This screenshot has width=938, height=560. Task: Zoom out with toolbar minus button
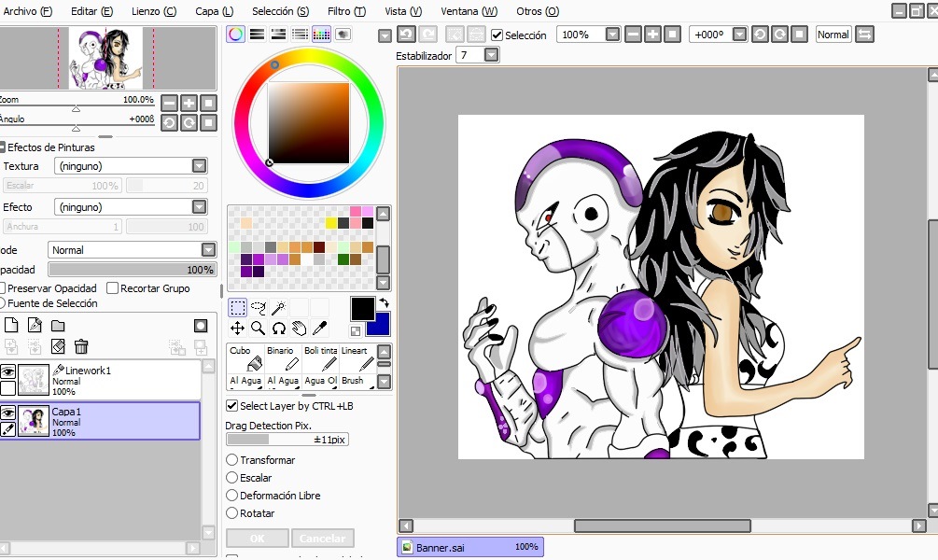(633, 35)
